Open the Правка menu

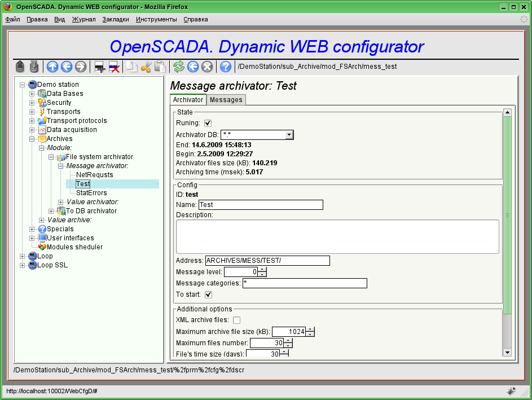tap(37, 19)
